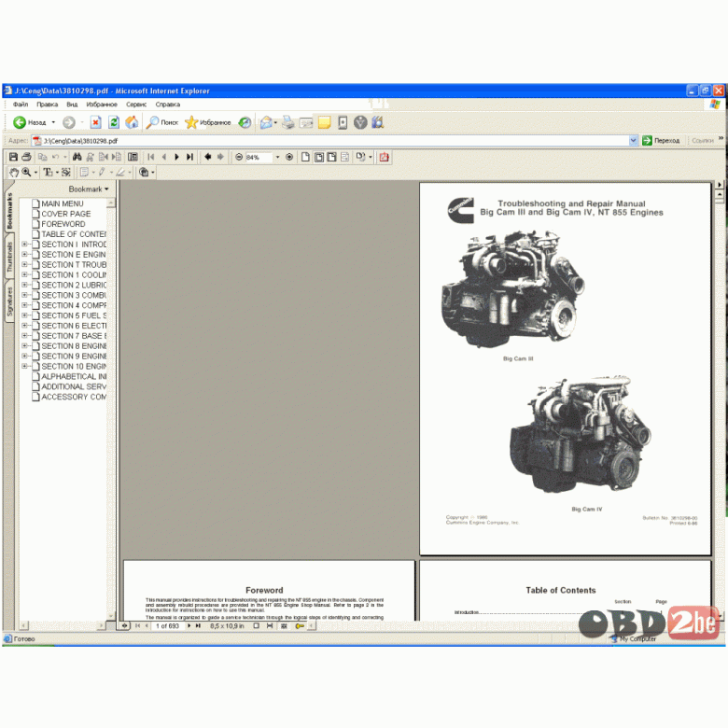The width and height of the screenshot is (728, 728).
Task: Open the Файл menu
Action: click(x=21, y=105)
